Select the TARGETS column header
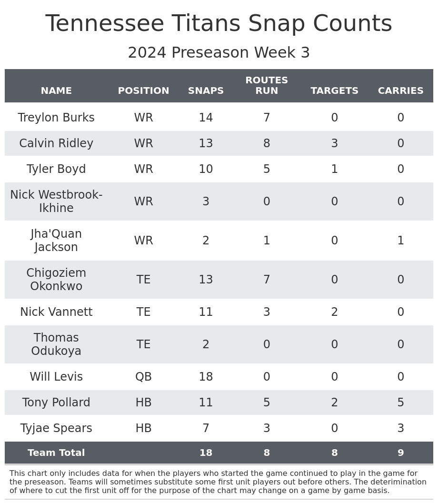Screen dimensions: 438x504 [334, 91]
